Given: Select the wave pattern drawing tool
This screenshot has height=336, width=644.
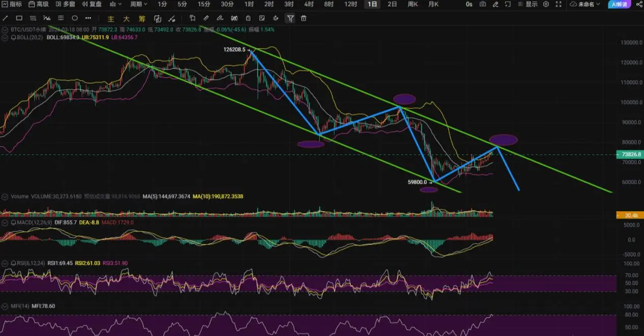Looking at the screenshot, I should (x=47, y=18).
